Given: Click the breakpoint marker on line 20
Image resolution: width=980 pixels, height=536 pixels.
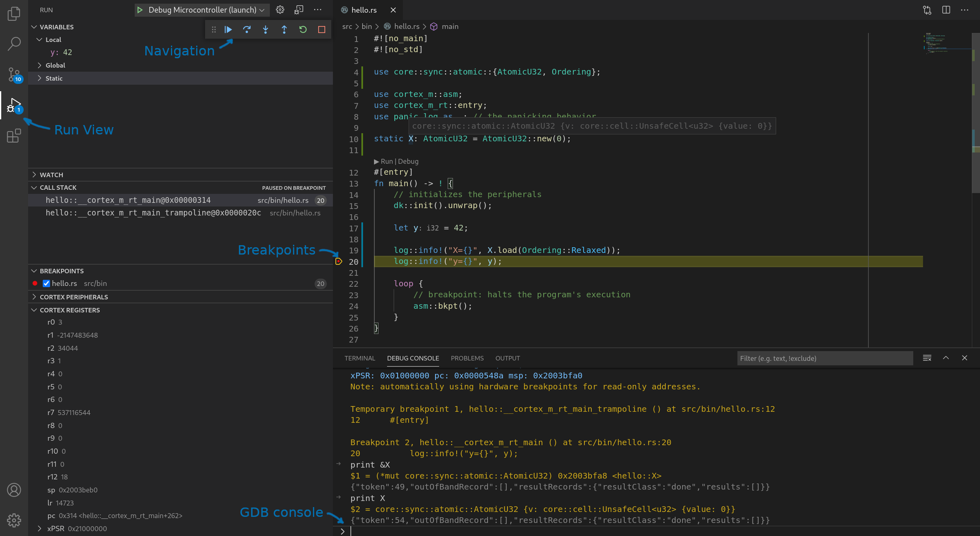Looking at the screenshot, I should point(339,261).
